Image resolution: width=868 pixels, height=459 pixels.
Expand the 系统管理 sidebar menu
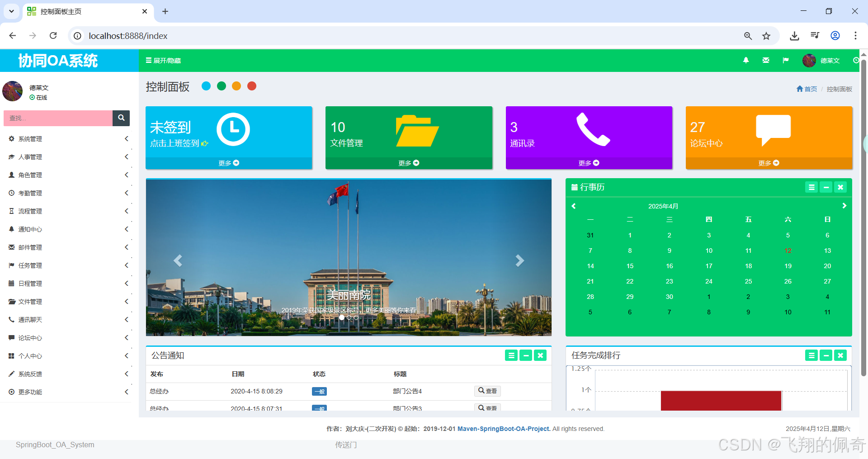coord(30,138)
